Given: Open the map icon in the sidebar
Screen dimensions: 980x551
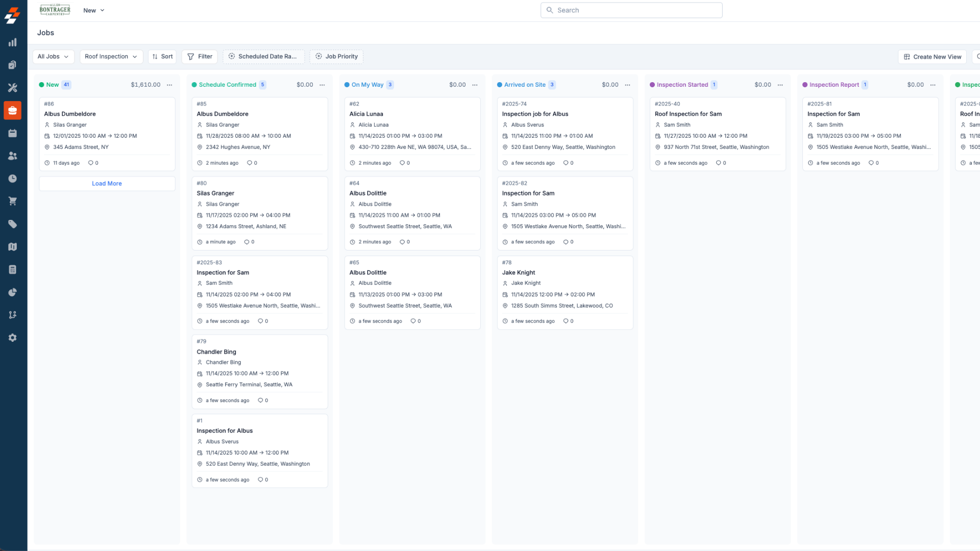Looking at the screenshot, I should [x=13, y=247].
